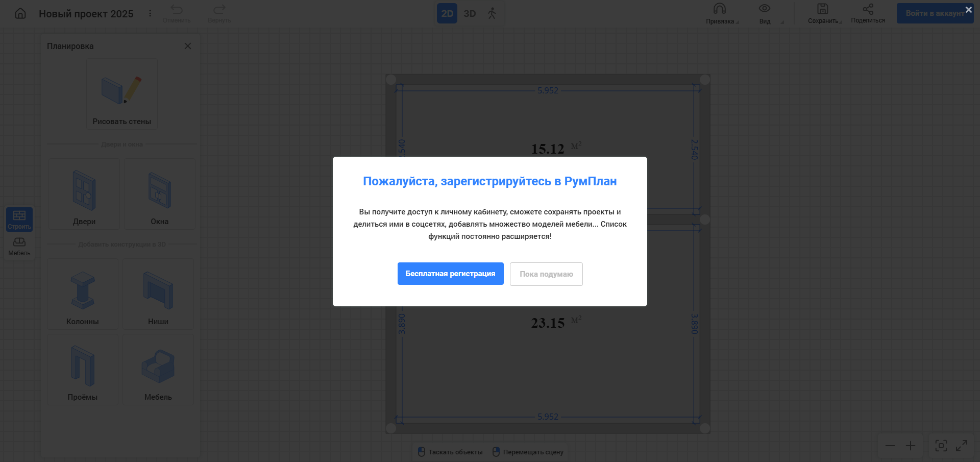This screenshot has width=980, height=462.
Task: Activate the walking person view mode
Action: tap(492, 13)
